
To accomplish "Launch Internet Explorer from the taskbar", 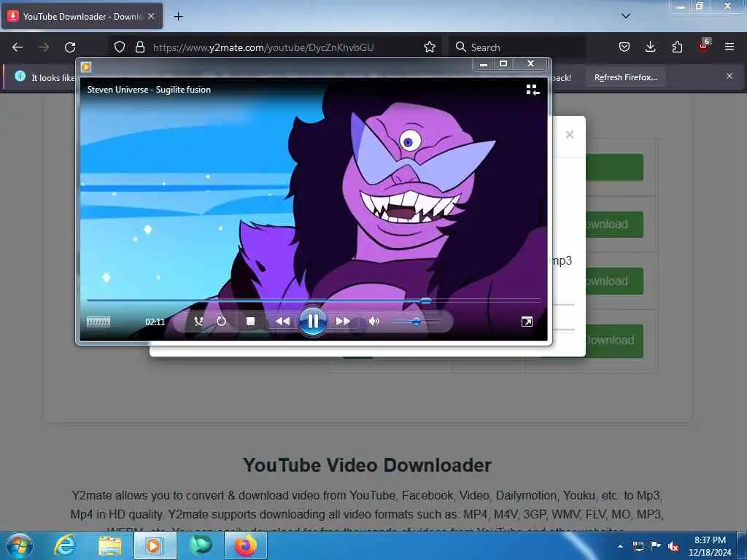I will tap(65, 545).
